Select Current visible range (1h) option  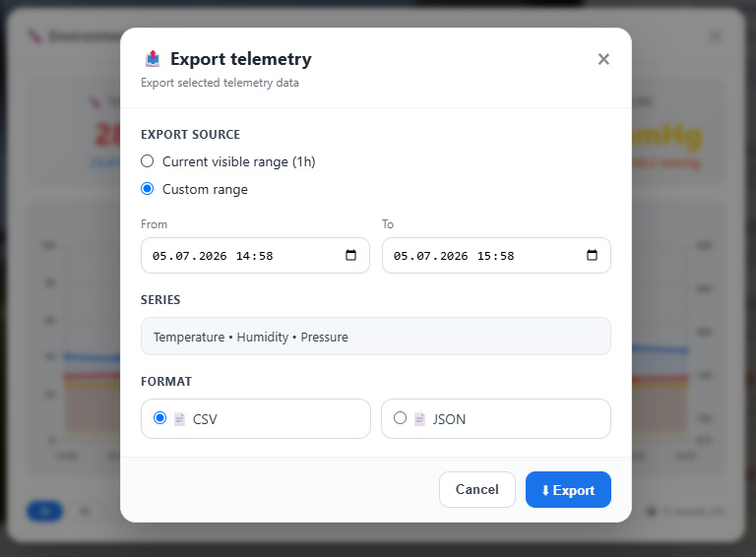(147, 161)
